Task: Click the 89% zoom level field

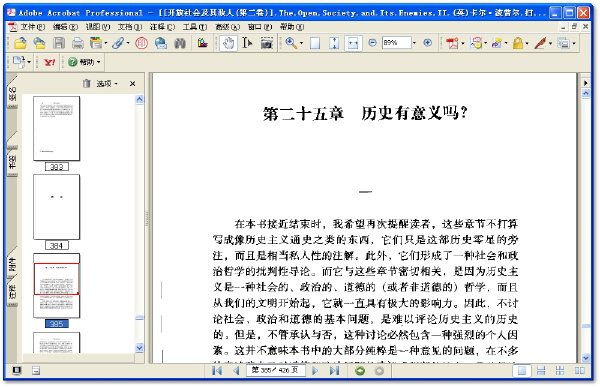Action: coord(397,42)
